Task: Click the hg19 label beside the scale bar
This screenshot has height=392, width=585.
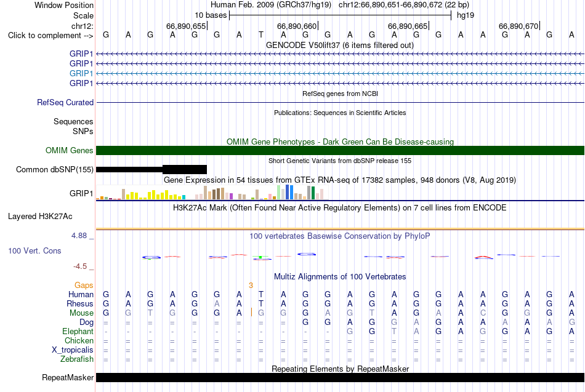Action: point(466,15)
